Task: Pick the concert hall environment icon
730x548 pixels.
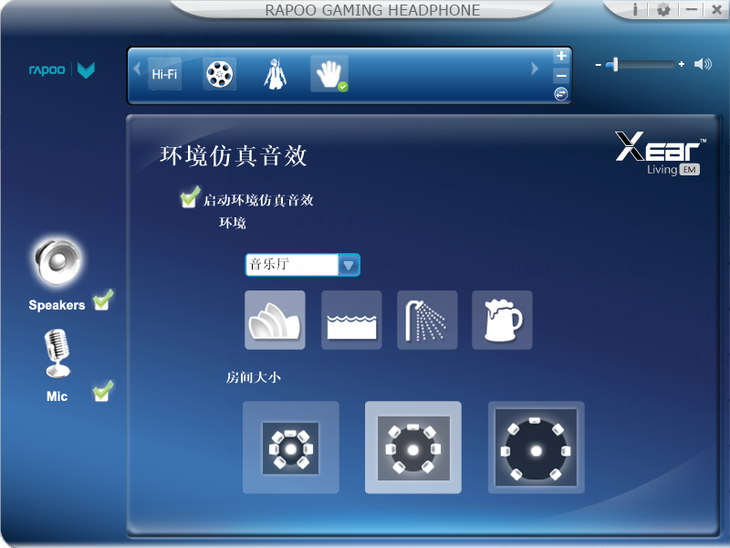Action: tap(275, 320)
